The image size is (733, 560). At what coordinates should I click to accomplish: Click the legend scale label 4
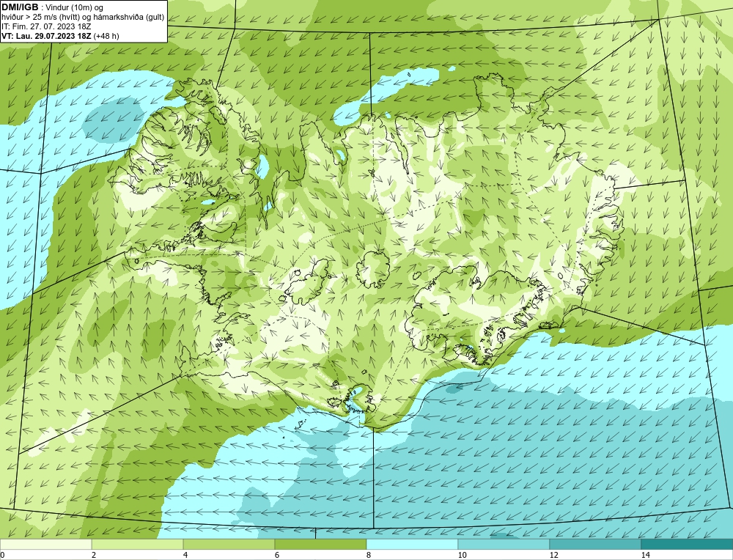pyautogui.click(x=185, y=555)
